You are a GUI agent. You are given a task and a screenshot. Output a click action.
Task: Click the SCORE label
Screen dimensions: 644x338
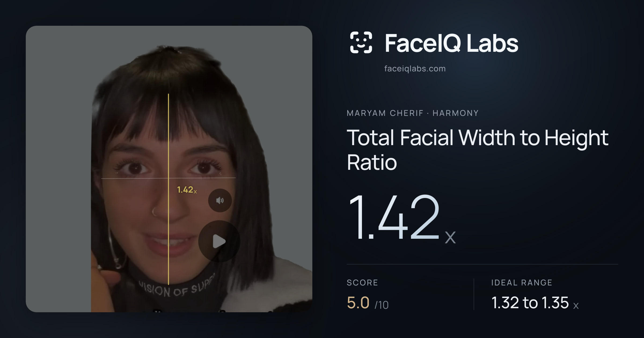362,282
